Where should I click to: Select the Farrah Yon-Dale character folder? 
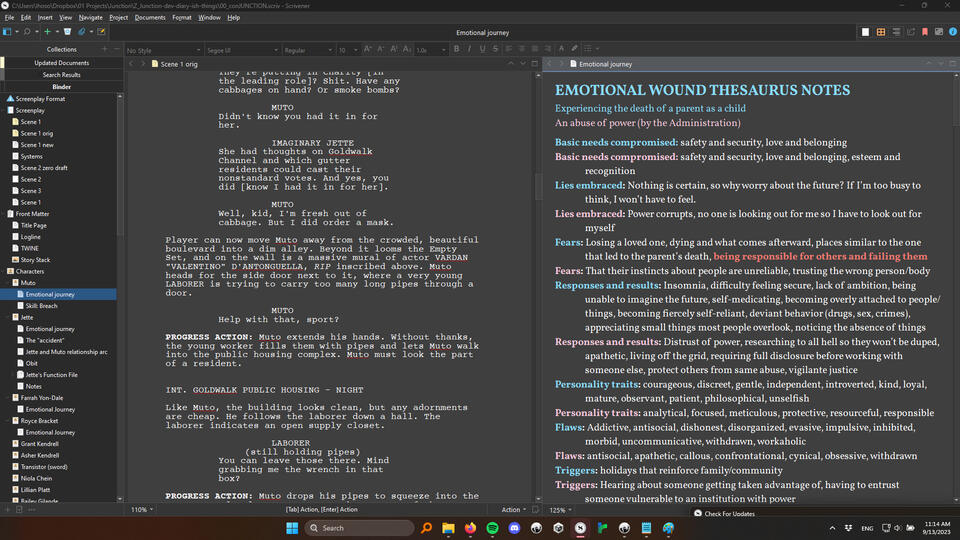[42, 398]
